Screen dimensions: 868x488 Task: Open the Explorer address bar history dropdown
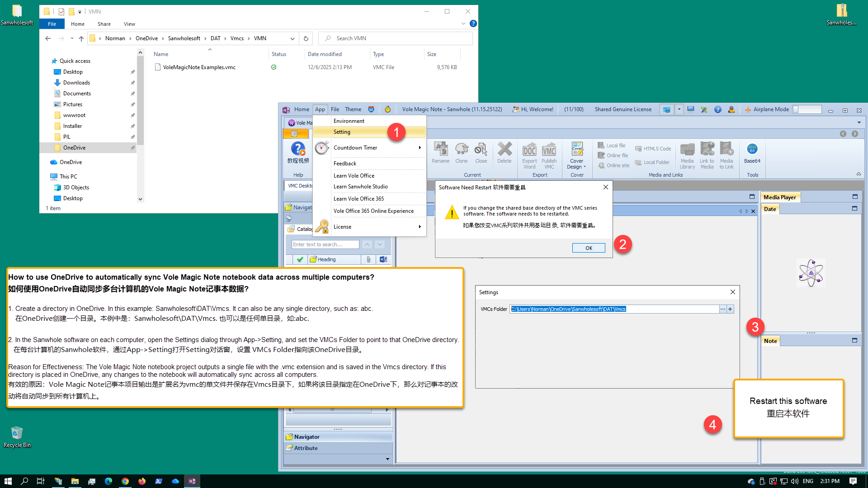[x=292, y=38]
